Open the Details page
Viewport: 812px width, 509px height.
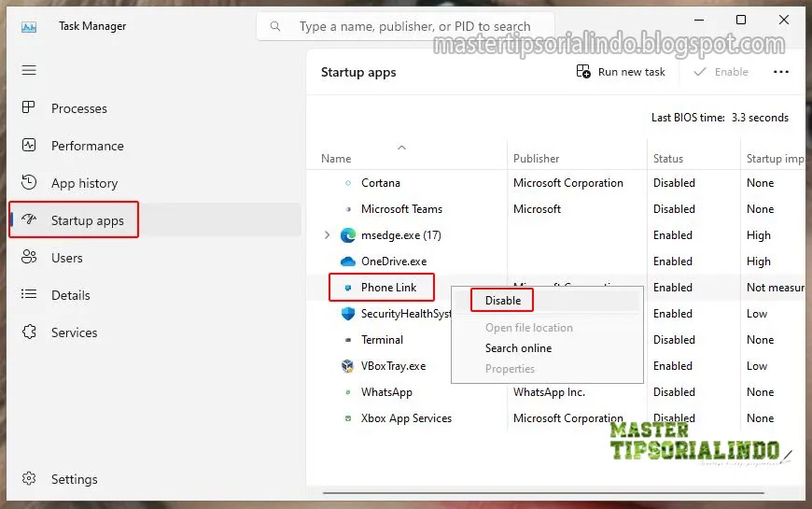[x=70, y=295]
